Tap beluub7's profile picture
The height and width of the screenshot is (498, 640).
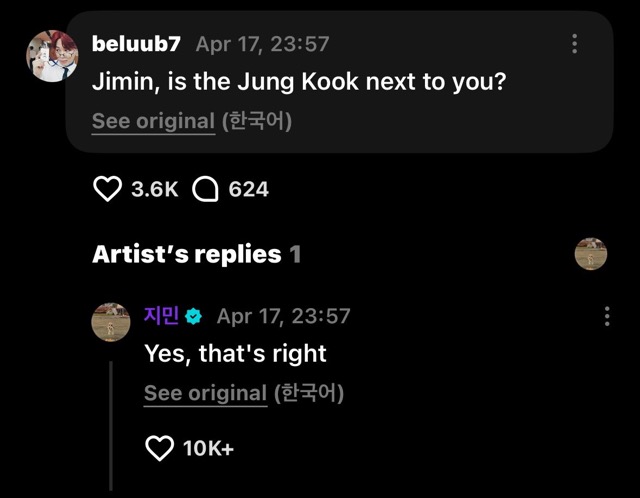coord(52,56)
